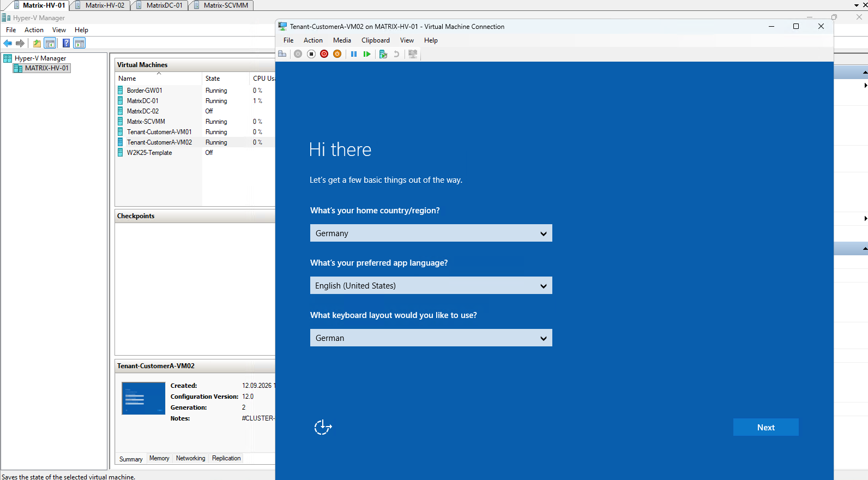This screenshot has width=868, height=480.
Task: Click the Tenant-CustomerA-VM02 preview thumbnail
Action: 143,398
